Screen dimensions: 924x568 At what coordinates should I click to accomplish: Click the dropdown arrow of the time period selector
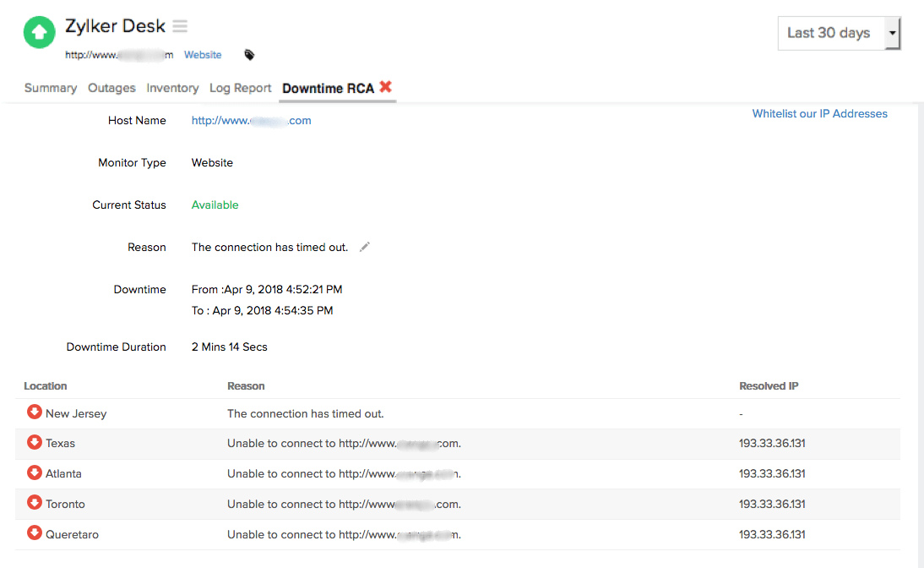pos(892,33)
